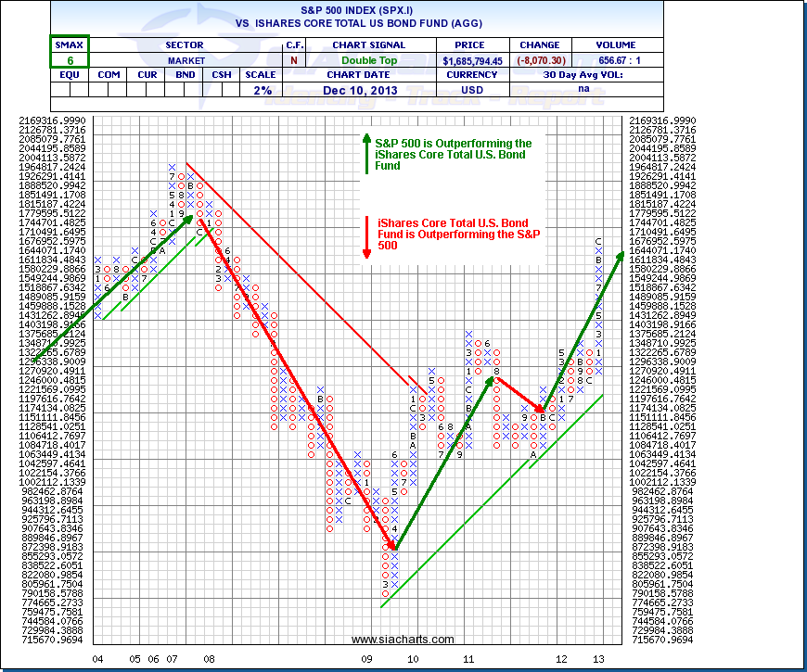Click the www.siacharts.com watermark link
Image resolution: width=807 pixels, height=672 pixels.
(x=403, y=640)
